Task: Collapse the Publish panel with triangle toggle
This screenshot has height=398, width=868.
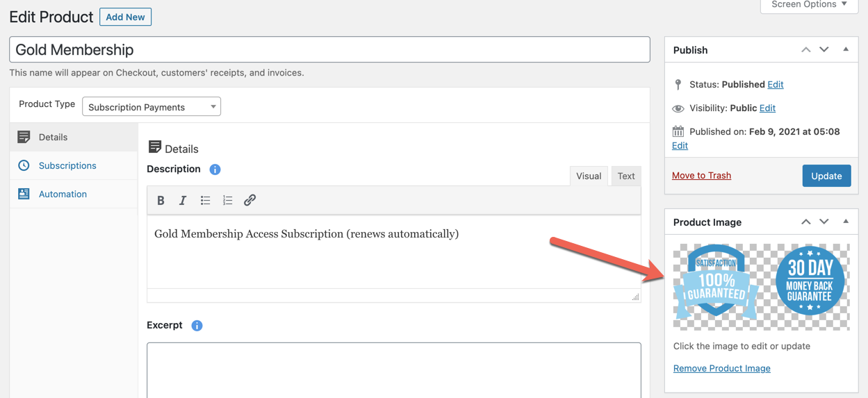Action: pos(846,49)
